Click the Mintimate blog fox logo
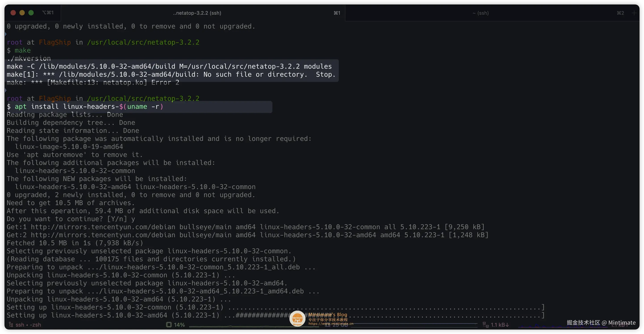The image size is (644, 334). tap(297, 319)
